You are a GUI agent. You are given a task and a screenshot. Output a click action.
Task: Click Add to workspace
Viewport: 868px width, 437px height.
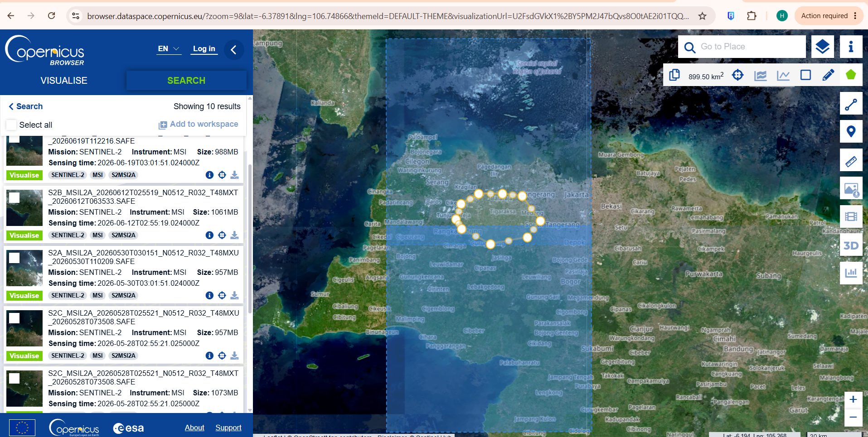(x=199, y=125)
